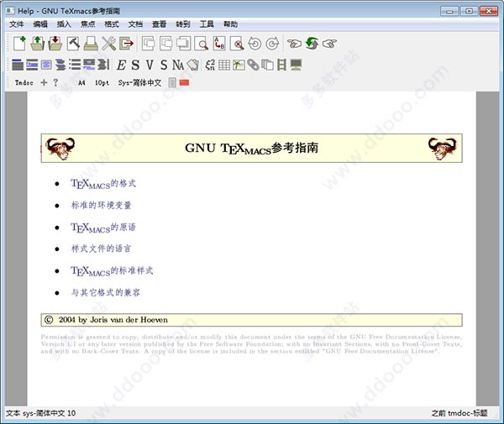This screenshot has height=424, width=504.
Task: Follow the TeXmacs的原语 link
Action: click(103, 228)
